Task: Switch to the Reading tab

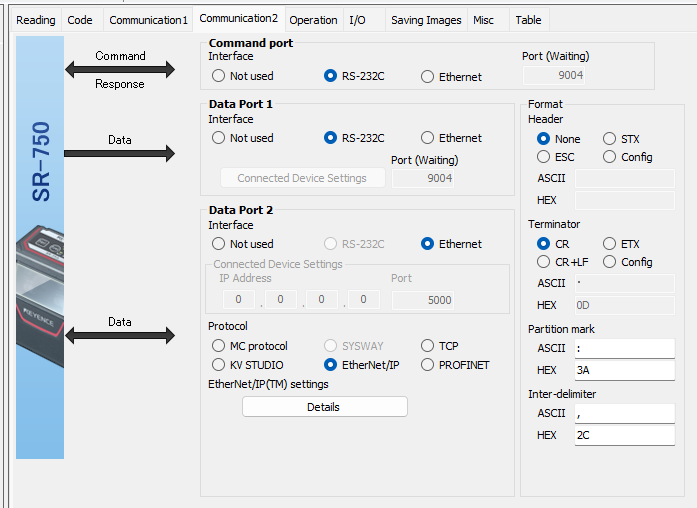Action: [x=36, y=20]
